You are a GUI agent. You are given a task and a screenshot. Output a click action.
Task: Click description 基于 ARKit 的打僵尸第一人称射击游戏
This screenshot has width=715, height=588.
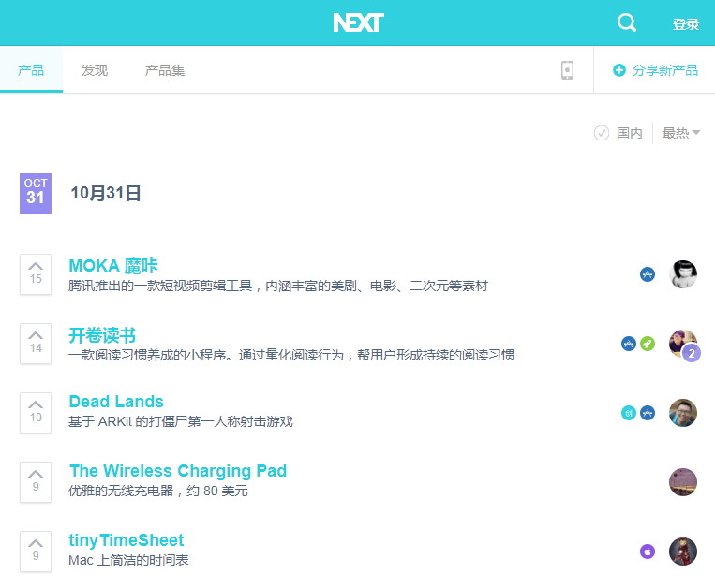point(181,421)
